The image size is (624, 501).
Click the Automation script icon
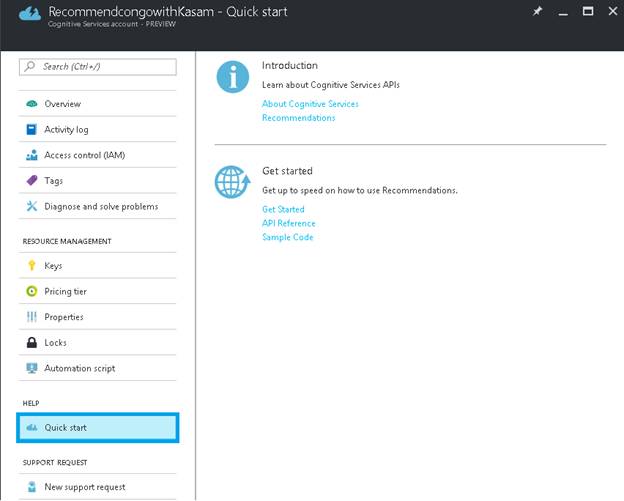32,368
